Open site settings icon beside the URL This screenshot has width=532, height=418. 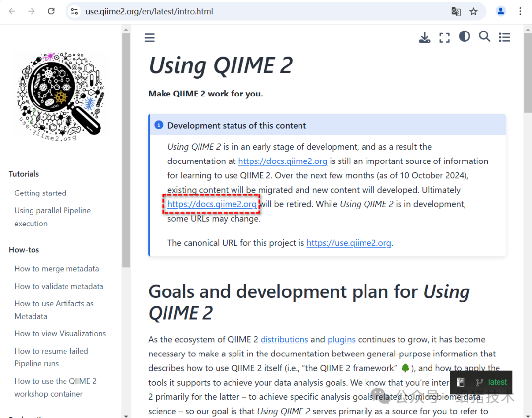click(x=74, y=11)
